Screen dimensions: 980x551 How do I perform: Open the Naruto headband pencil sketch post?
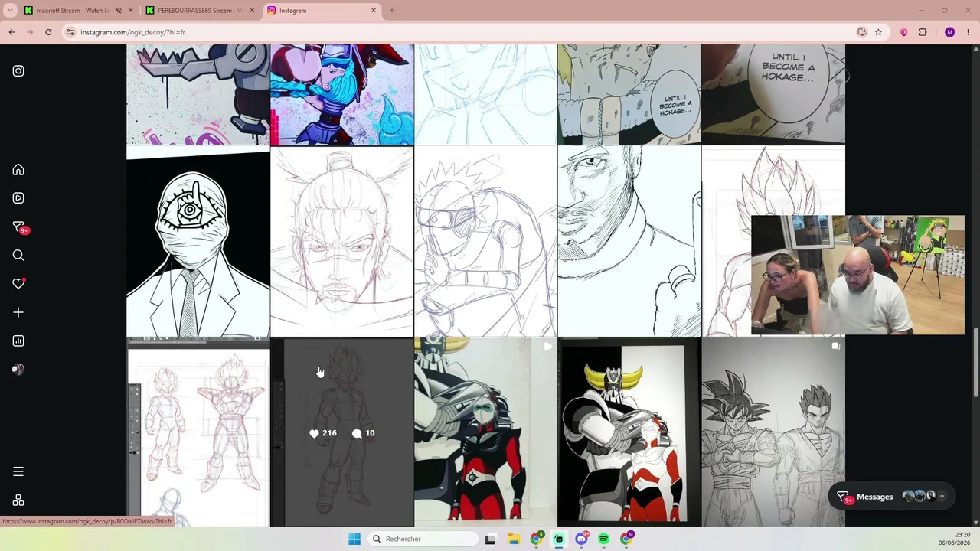(x=486, y=241)
